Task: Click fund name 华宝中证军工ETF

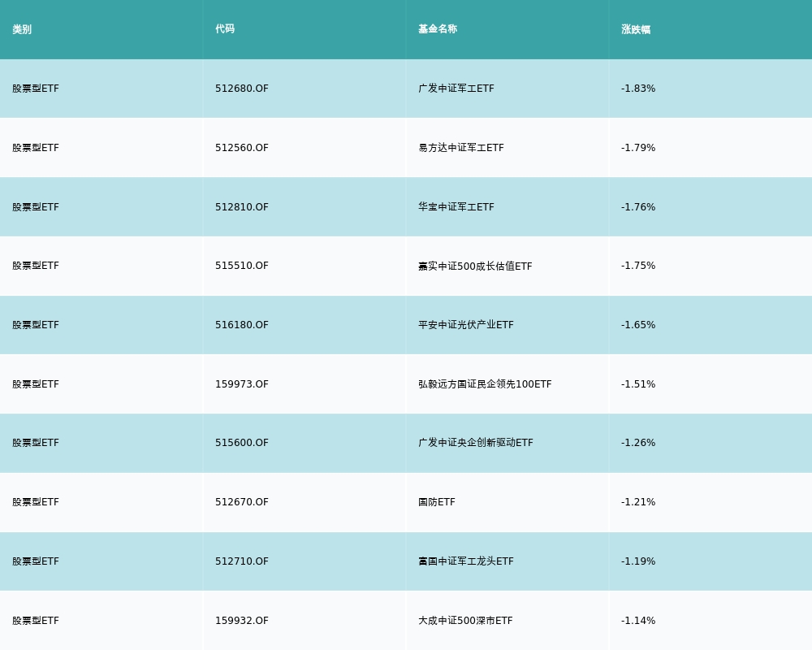Action: 456,207
